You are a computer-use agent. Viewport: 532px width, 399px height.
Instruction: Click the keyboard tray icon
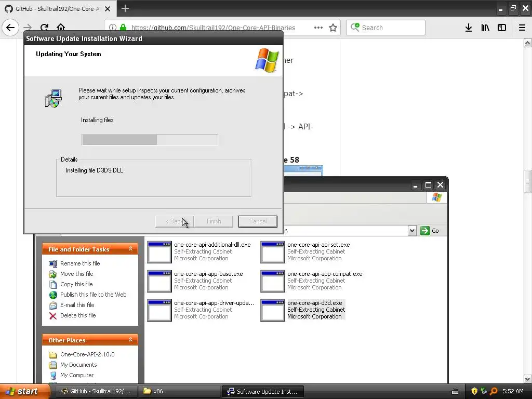pyautogui.click(x=455, y=392)
